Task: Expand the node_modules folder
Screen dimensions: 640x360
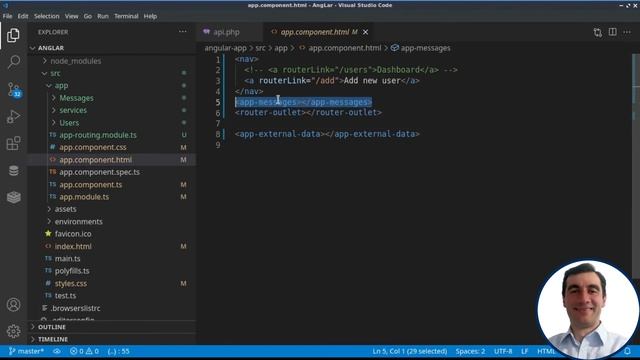Action: click(76, 61)
